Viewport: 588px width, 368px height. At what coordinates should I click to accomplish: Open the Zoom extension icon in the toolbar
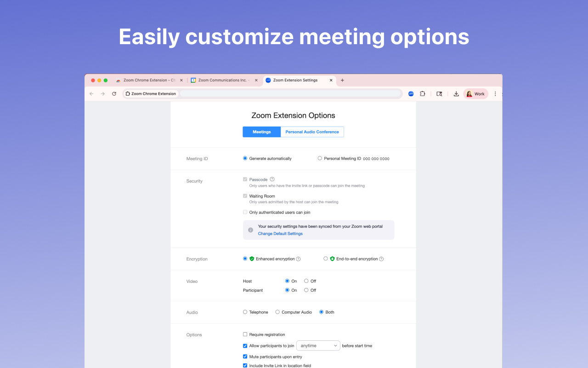pyautogui.click(x=411, y=93)
